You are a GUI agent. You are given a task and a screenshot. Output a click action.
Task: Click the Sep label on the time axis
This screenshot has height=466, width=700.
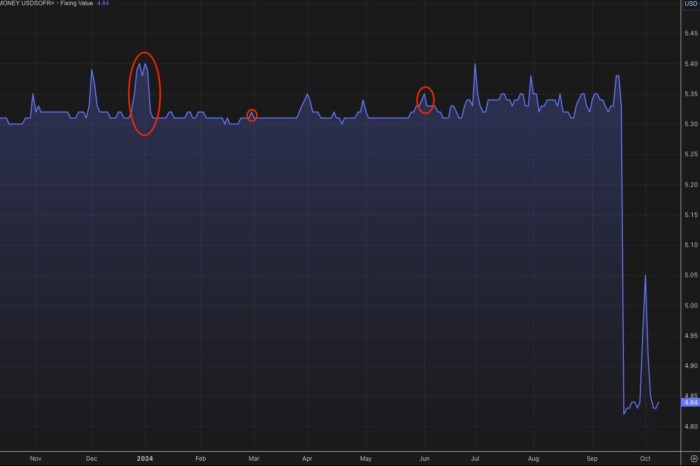590,456
